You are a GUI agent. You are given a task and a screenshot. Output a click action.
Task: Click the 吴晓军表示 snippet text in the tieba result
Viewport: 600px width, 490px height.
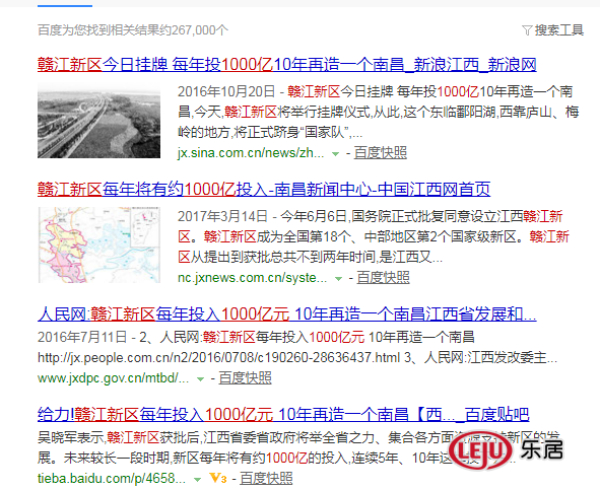coord(72,438)
